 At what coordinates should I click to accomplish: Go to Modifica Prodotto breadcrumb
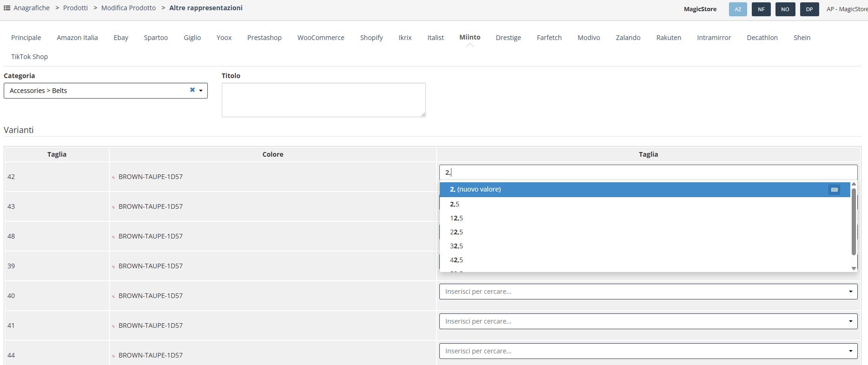[x=128, y=8]
